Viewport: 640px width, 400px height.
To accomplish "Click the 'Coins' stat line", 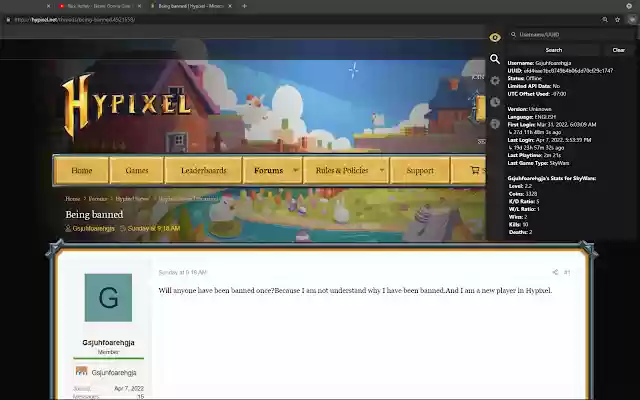I will [523, 194].
